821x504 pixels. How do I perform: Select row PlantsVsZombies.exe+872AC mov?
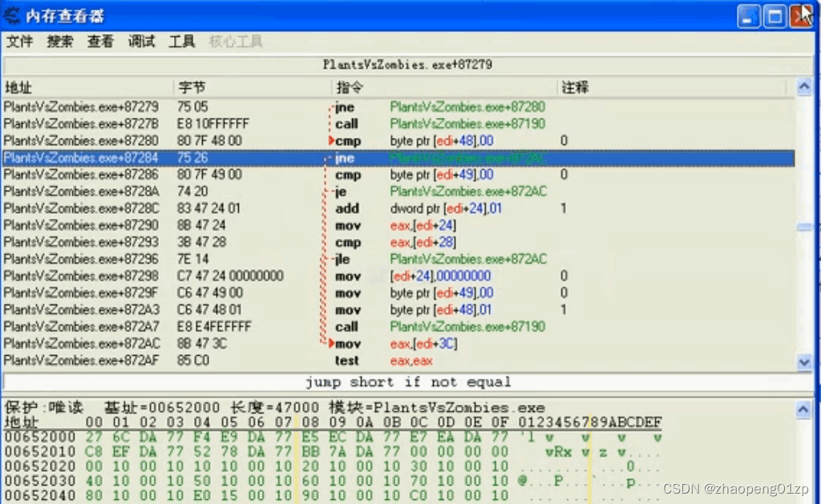click(x=398, y=343)
